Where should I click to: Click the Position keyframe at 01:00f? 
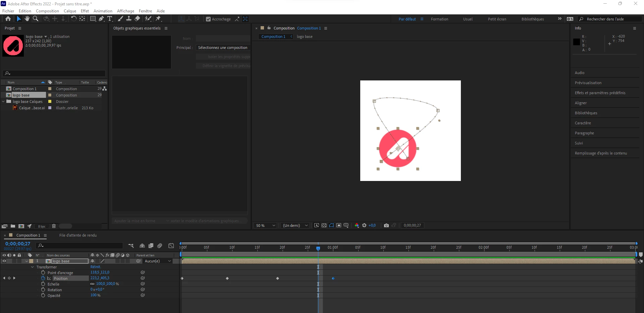333,278
